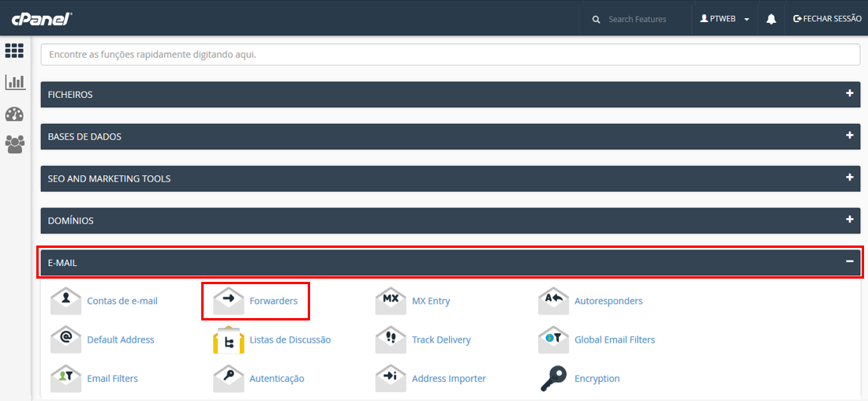Open the statistics bar chart sidebar icon
Image resolution: width=868 pixels, height=401 pixels.
tap(14, 82)
